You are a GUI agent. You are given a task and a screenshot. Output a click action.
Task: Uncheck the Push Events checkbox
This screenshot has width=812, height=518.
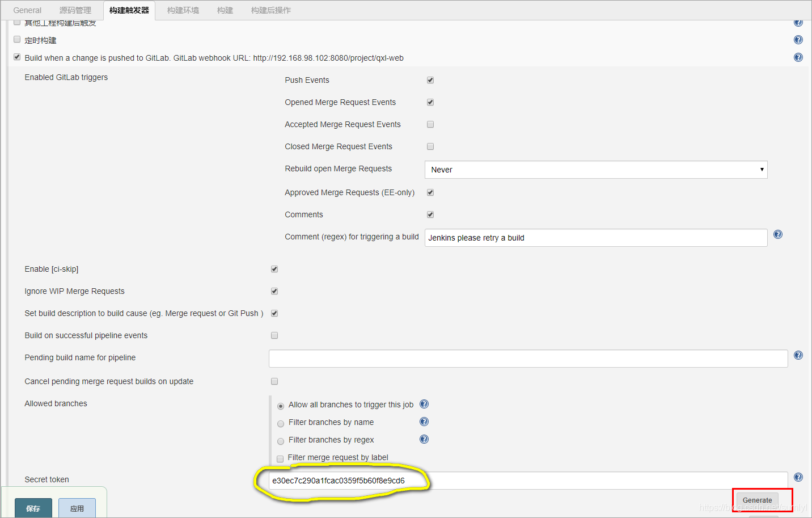click(430, 80)
